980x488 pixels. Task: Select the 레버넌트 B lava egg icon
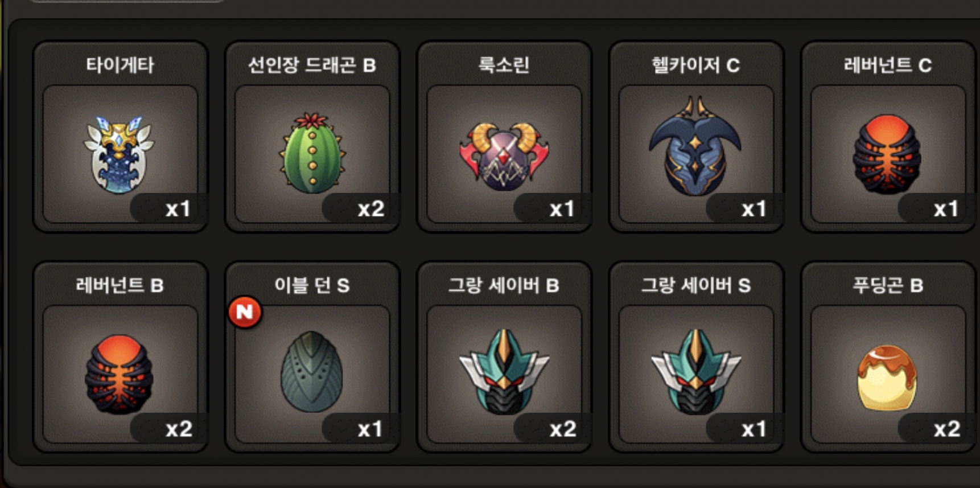[120, 374]
